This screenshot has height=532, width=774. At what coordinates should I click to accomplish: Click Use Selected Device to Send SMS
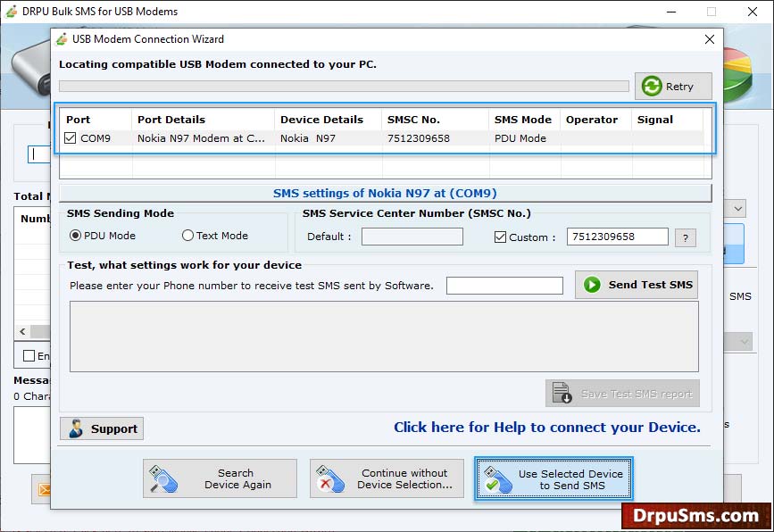553,479
